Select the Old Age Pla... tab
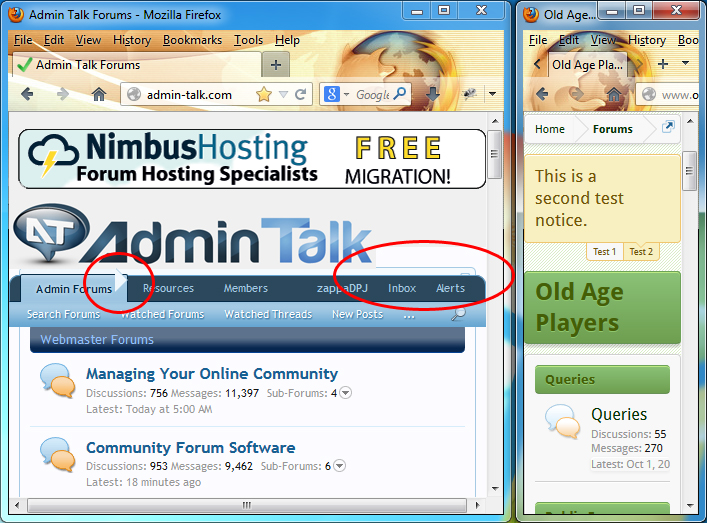The height and width of the screenshot is (523, 707). pyautogui.click(x=588, y=65)
